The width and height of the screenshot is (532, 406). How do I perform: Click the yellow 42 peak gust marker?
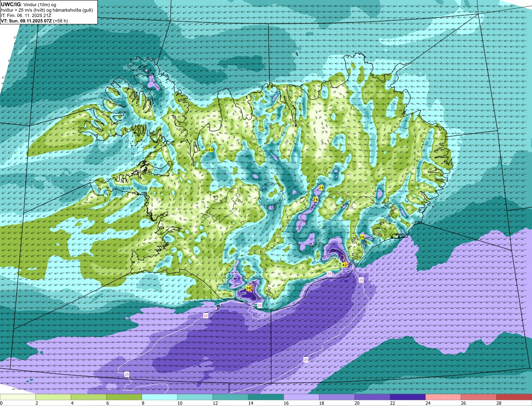tap(345, 264)
